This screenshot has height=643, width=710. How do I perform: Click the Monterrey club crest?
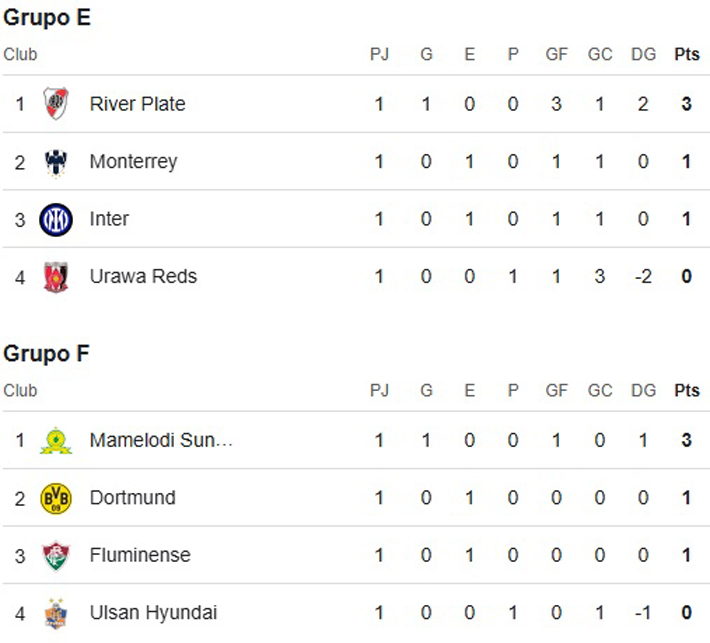pyautogui.click(x=56, y=163)
